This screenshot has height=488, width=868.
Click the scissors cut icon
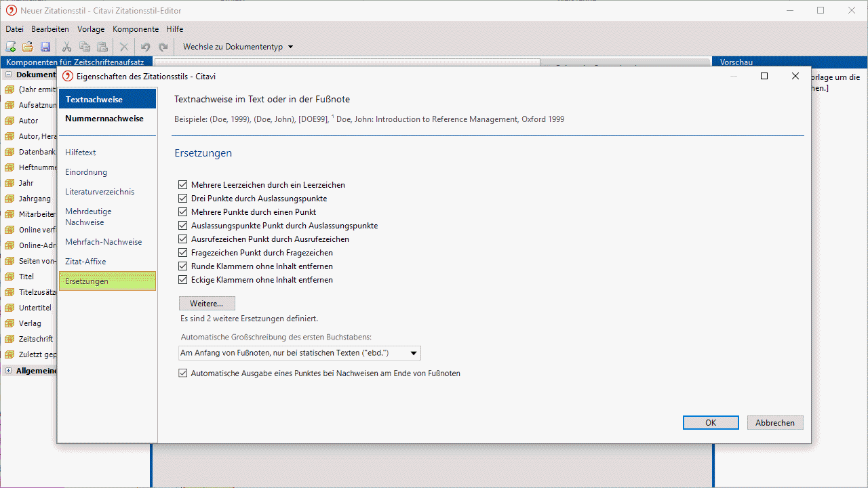pos(66,47)
